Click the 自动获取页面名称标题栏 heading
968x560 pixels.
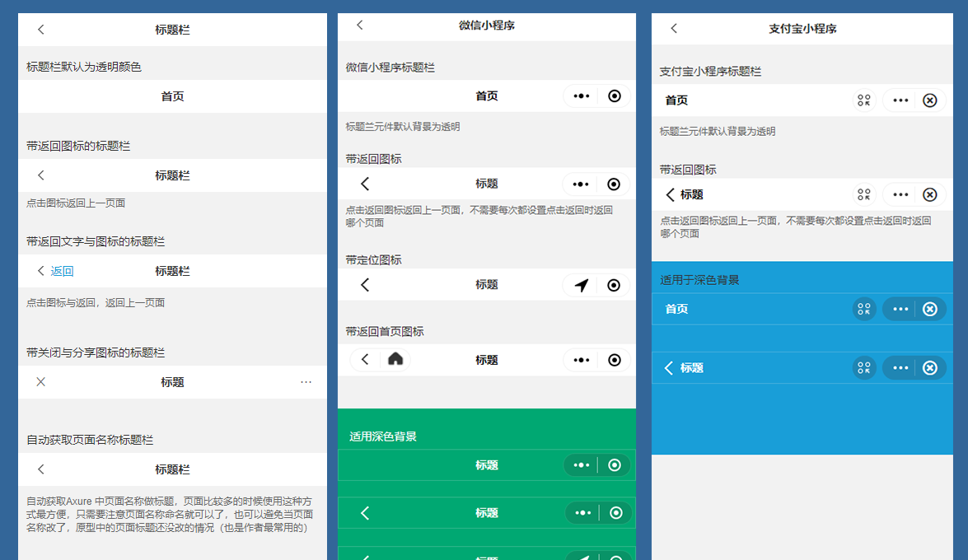[x=90, y=440]
